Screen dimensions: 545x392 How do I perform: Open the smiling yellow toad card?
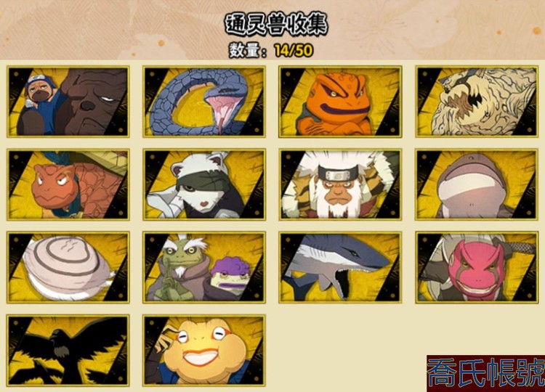coord(204,351)
